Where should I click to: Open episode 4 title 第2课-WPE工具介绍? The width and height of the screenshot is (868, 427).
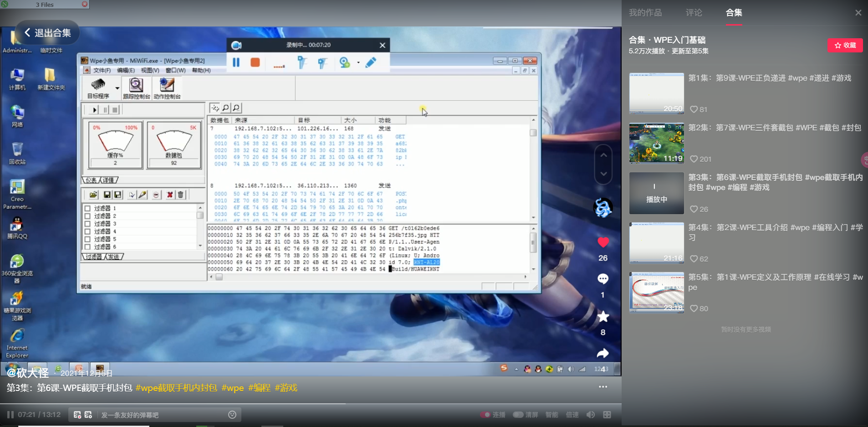(x=775, y=232)
